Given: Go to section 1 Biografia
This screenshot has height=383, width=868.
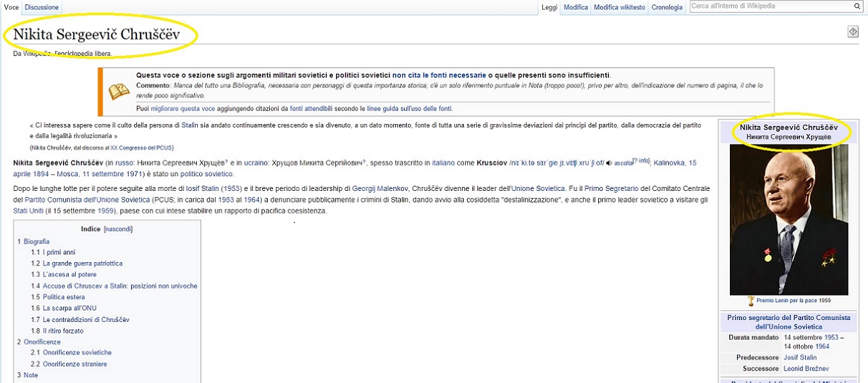Looking at the screenshot, I should [37, 242].
